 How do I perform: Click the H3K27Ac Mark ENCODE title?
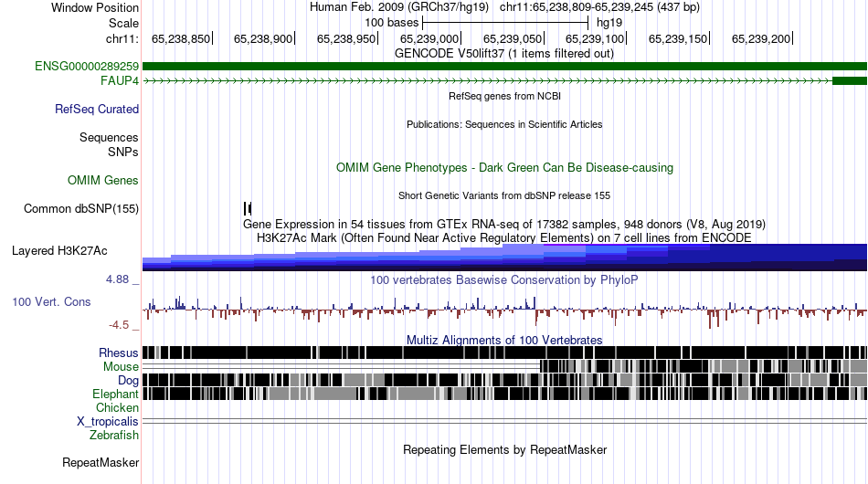pos(504,237)
